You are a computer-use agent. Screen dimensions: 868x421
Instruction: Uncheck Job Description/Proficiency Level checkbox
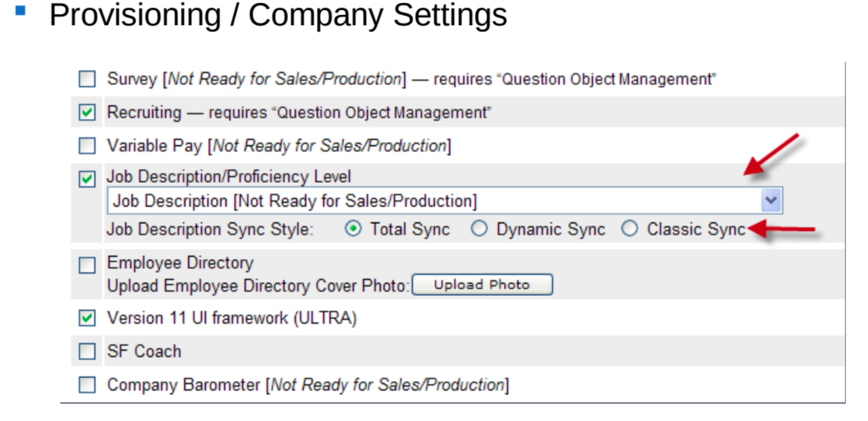pos(87,180)
